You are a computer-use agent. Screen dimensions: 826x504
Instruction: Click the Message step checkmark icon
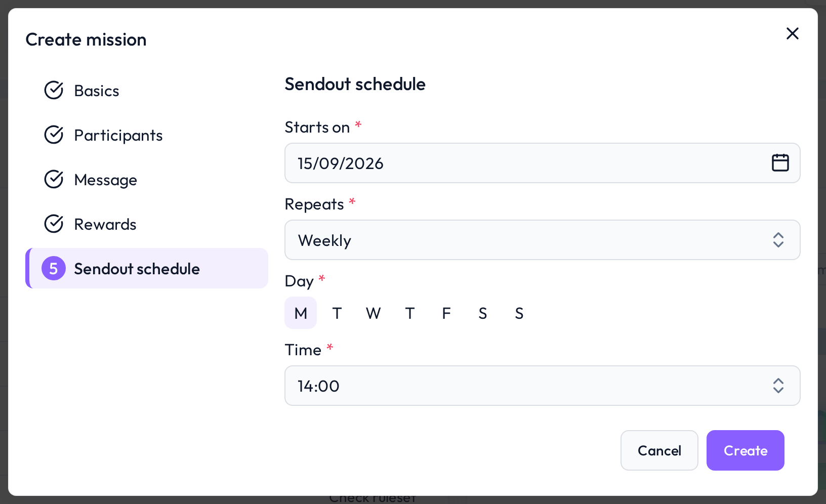[54, 180]
